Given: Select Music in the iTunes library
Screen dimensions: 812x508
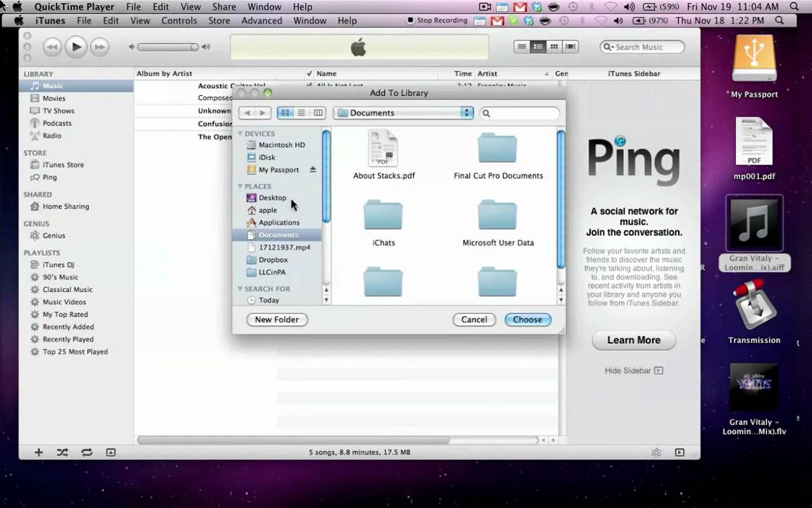Looking at the screenshot, I should coord(76,86).
